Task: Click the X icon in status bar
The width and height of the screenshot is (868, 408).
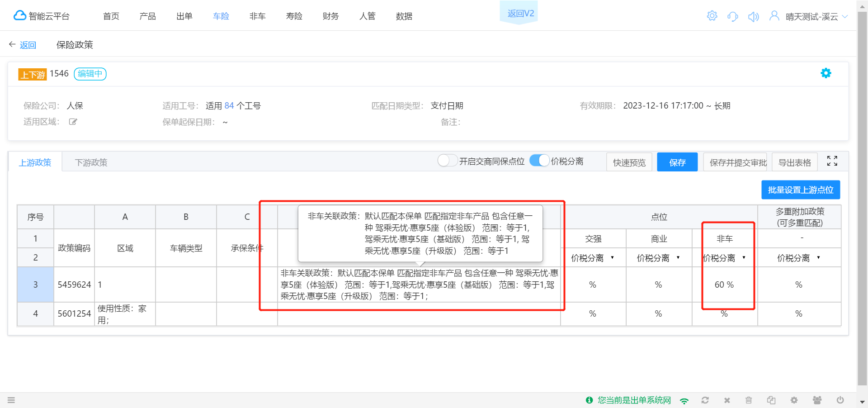Action: click(727, 400)
